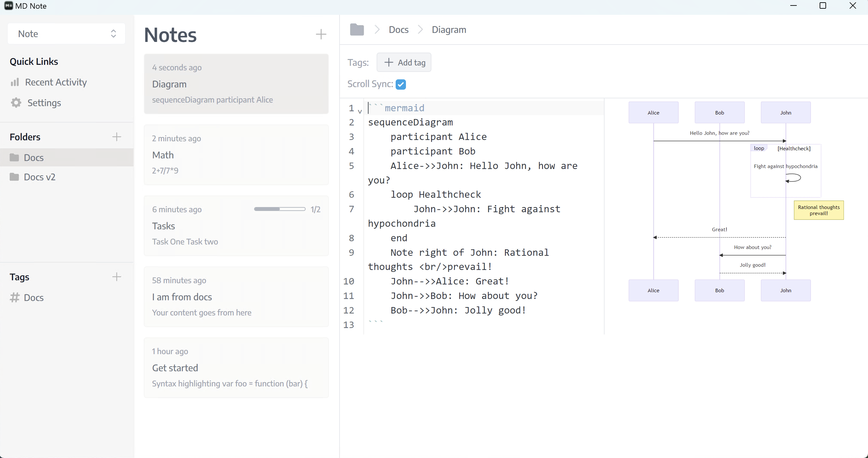Click the folder icon in the breadcrumb
Viewport: 868px width, 458px height.
click(357, 29)
